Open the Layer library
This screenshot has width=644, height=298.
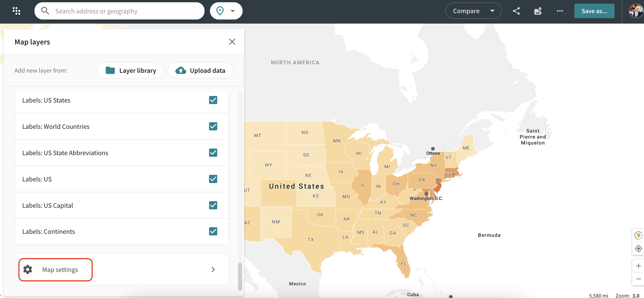[130, 71]
